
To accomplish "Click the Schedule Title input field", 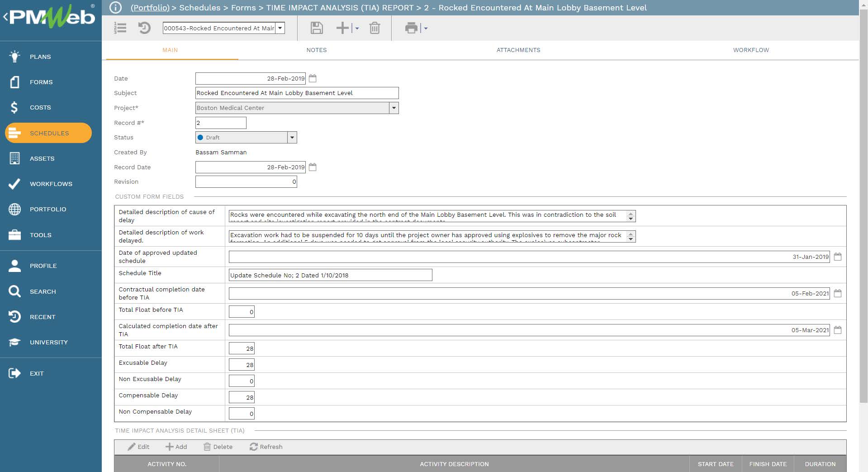I will [330, 275].
